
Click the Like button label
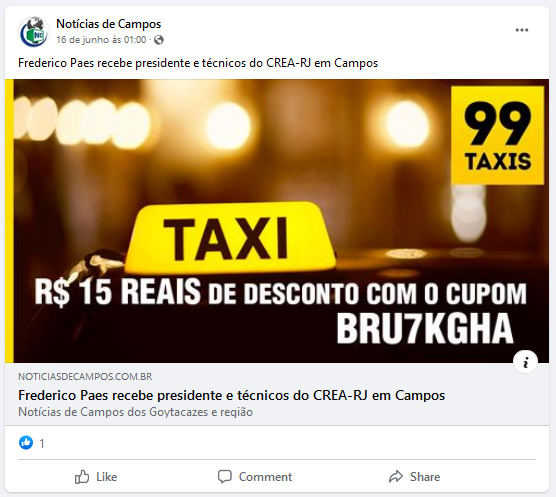coord(107,477)
